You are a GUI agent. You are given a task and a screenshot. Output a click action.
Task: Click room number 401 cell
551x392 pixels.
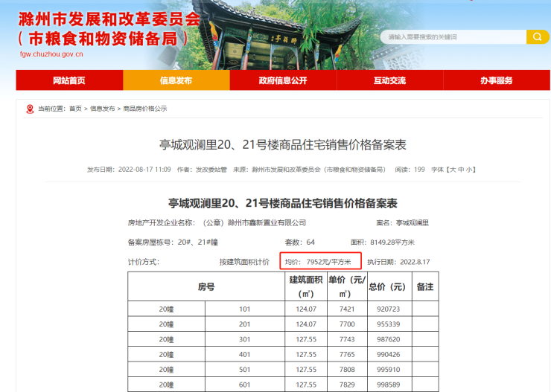tap(244, 355)
